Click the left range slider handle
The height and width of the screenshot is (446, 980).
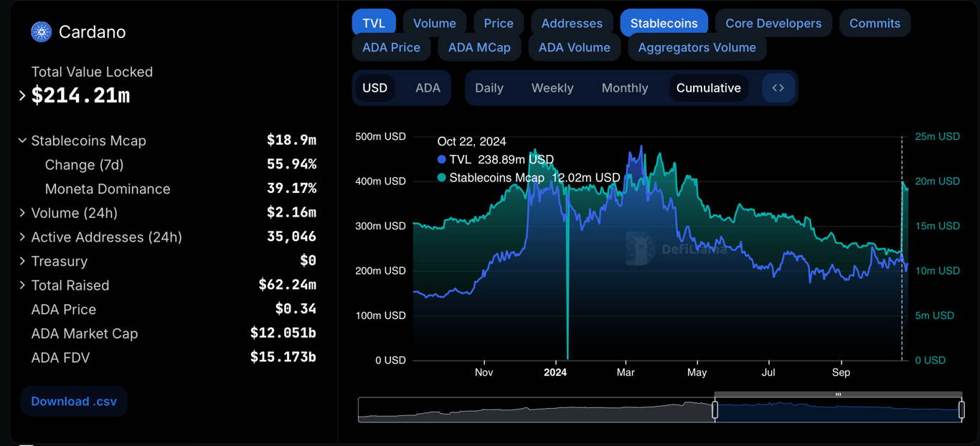point(715,409)
